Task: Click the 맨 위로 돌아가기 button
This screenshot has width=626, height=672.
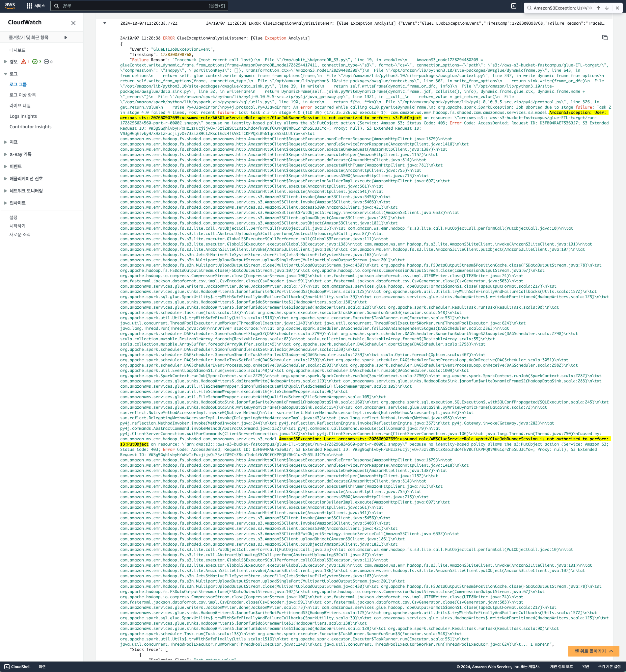Action: 593,651
